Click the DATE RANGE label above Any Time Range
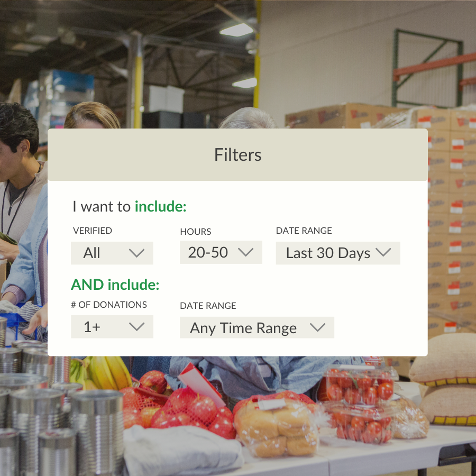The width and height of the screenshot is (476, 476). click(x=208, y=306)
